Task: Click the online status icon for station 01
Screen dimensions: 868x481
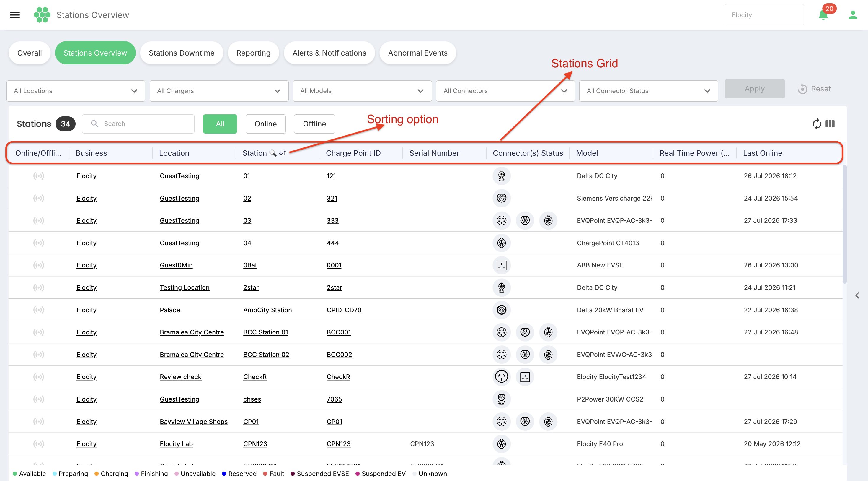Action: 39,176
